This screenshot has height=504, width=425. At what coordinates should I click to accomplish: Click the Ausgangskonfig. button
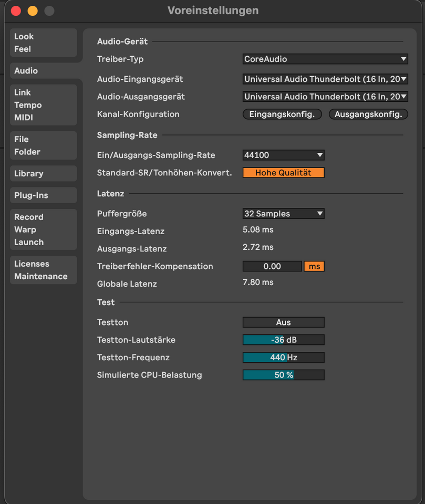point(368,114)
